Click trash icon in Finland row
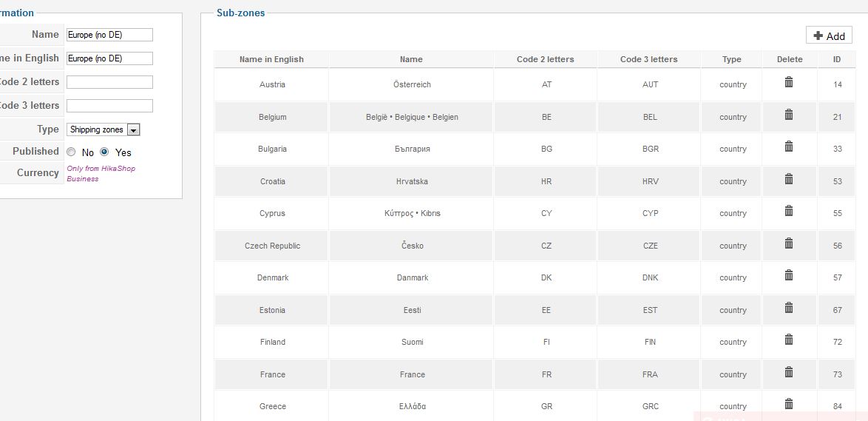 [x=789, y=340]
